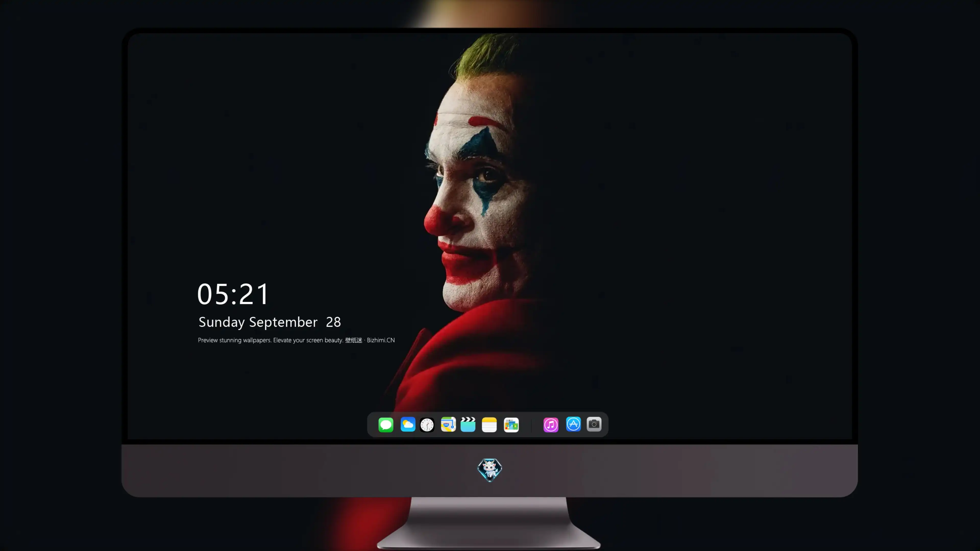Click the Bizhimi.CN wallpaper caption text
This screenshot has height=551, width=980.
[296, 340]
